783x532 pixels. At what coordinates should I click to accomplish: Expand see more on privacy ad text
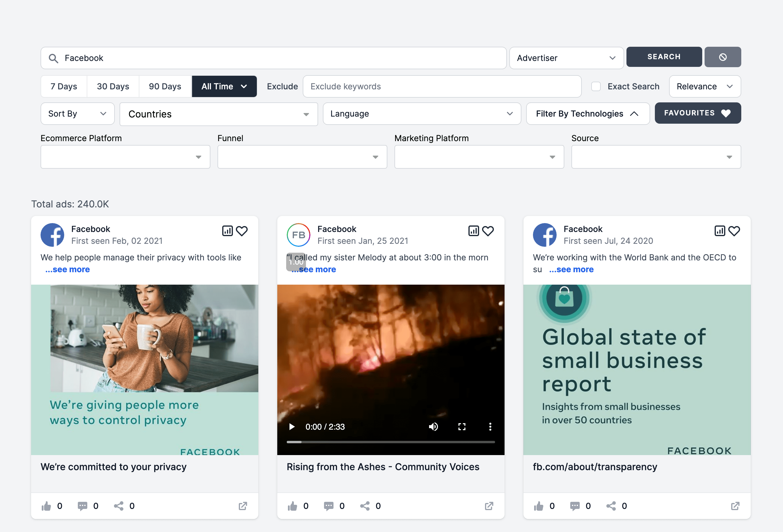(68, 270)
